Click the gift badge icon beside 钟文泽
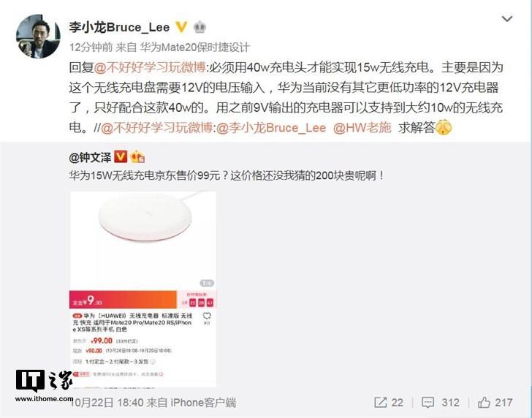Screen dimensions: 532x418 [x=137, y=156]
